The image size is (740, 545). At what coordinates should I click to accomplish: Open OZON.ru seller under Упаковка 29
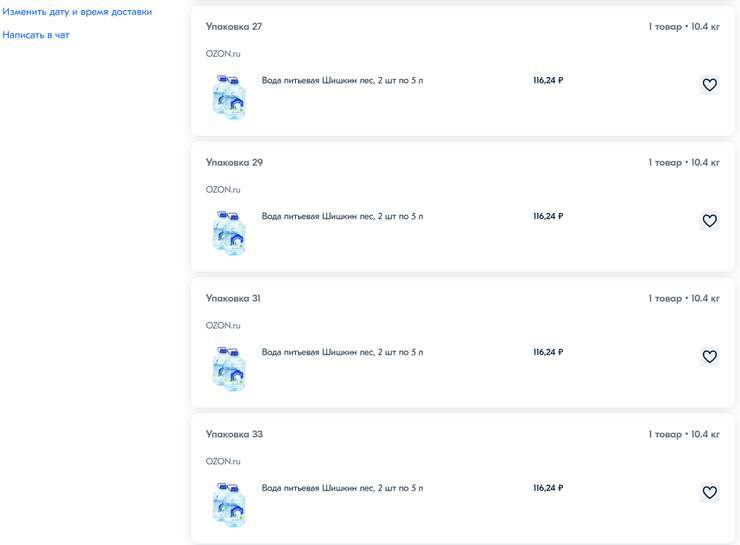[x=223, y=190]
